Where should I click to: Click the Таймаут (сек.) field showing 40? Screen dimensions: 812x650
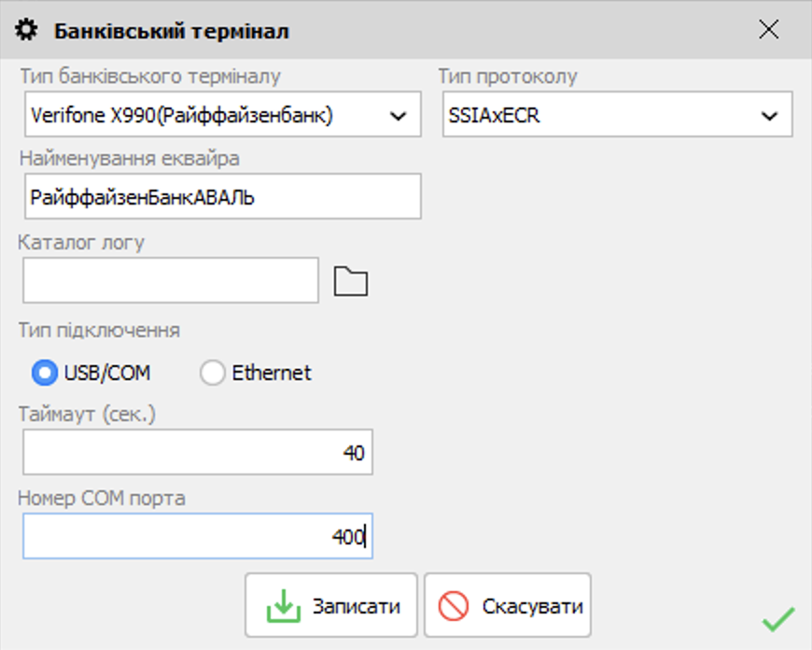tap(197, 453)
